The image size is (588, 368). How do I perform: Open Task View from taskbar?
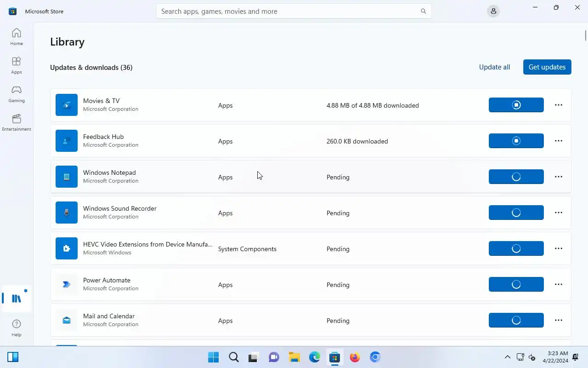tap(254, 357)
